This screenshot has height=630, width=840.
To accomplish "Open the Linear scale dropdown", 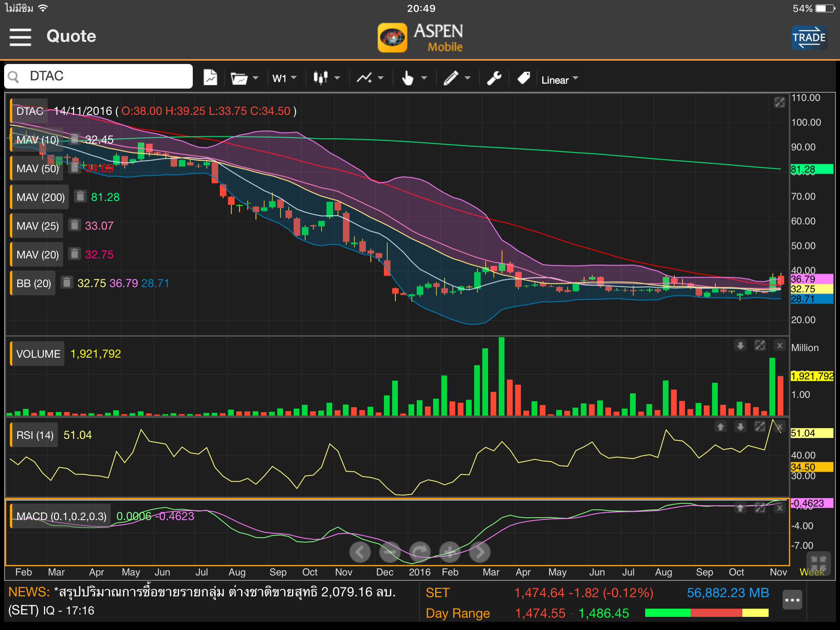I will click(559, 80).
